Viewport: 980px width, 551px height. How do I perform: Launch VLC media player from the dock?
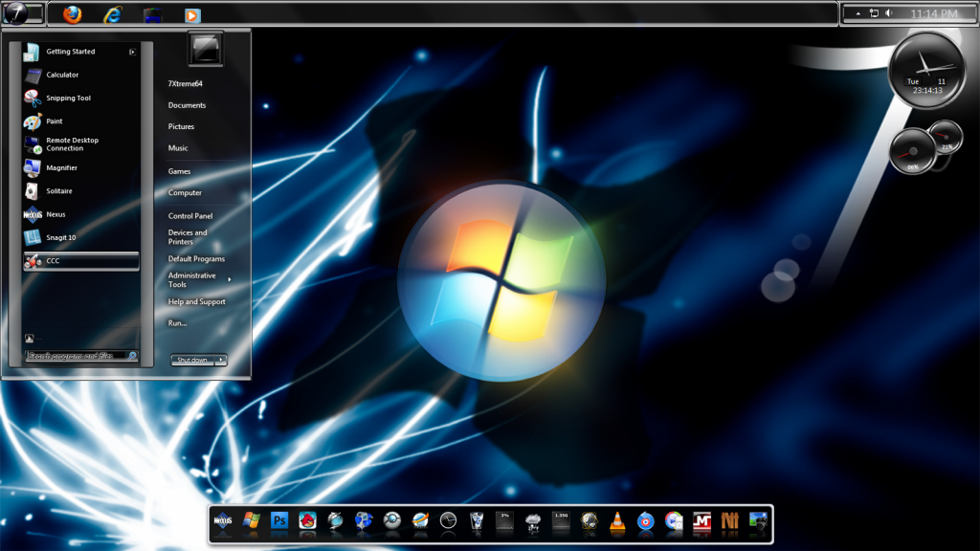[617, 521]
